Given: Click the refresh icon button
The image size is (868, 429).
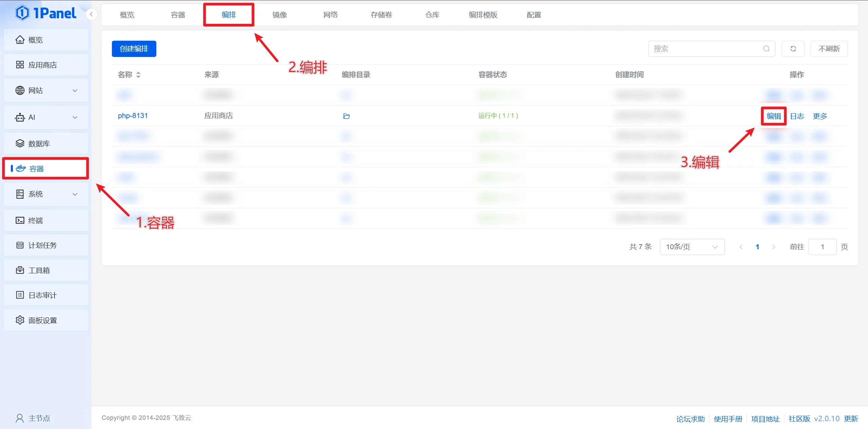Looking at the screenshot, I should click(x=793, y=49).
